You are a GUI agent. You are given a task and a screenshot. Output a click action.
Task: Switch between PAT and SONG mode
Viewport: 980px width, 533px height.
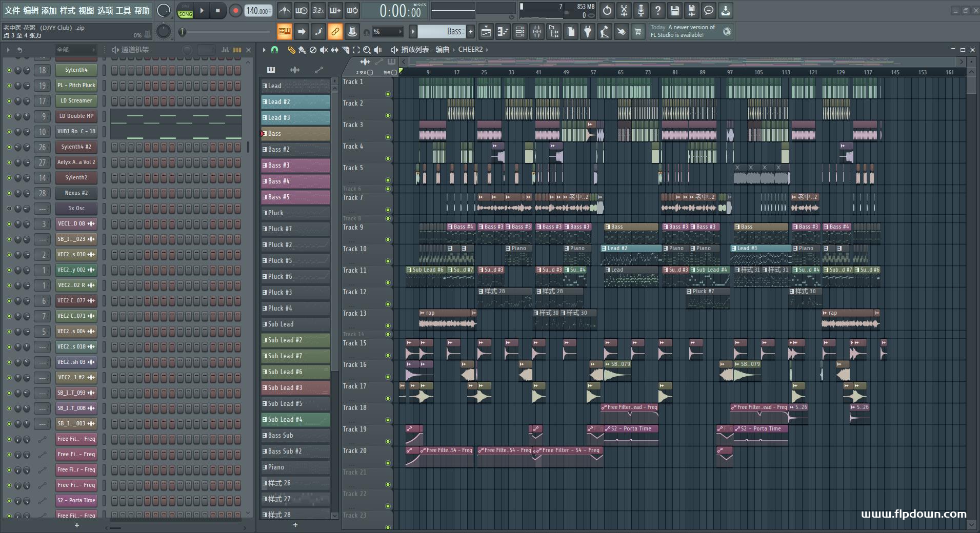coord(185,11)
